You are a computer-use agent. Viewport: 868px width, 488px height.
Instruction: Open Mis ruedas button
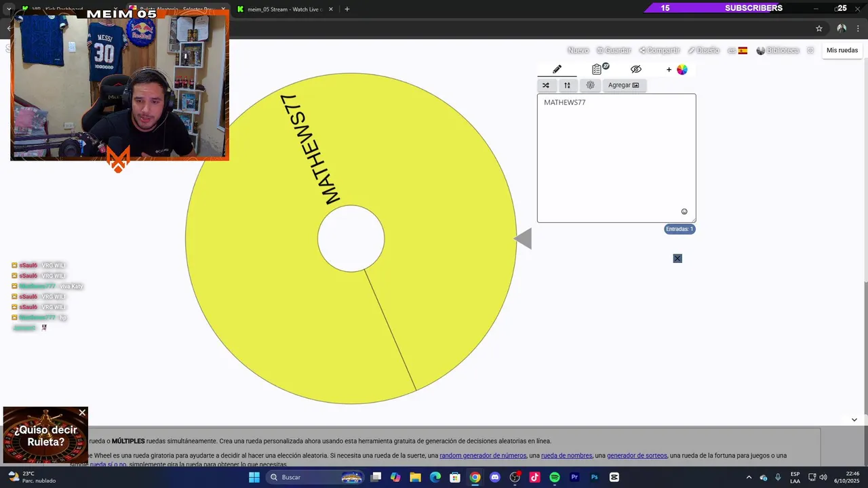(842, 50)
